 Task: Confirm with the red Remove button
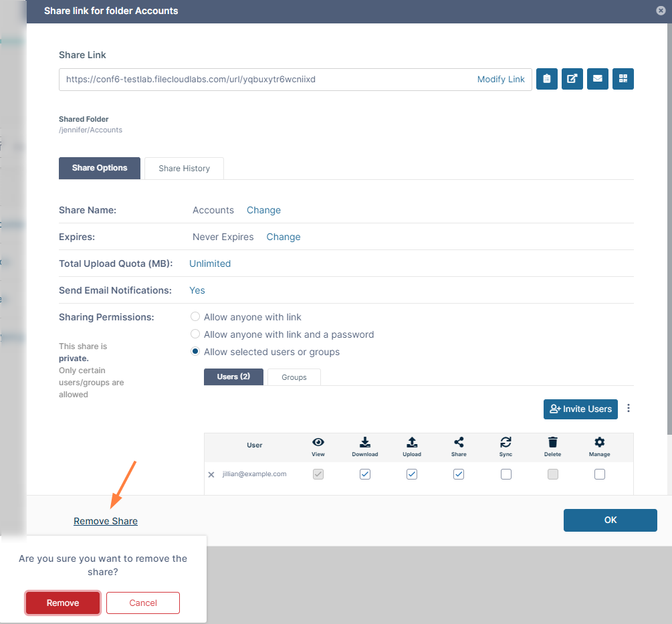pyautogui.click(x=63, y=603)
